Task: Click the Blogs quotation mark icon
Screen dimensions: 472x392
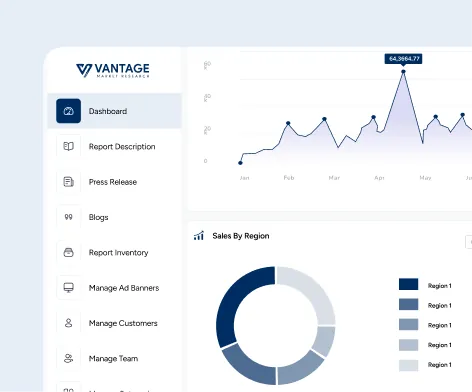Action: 68,217
